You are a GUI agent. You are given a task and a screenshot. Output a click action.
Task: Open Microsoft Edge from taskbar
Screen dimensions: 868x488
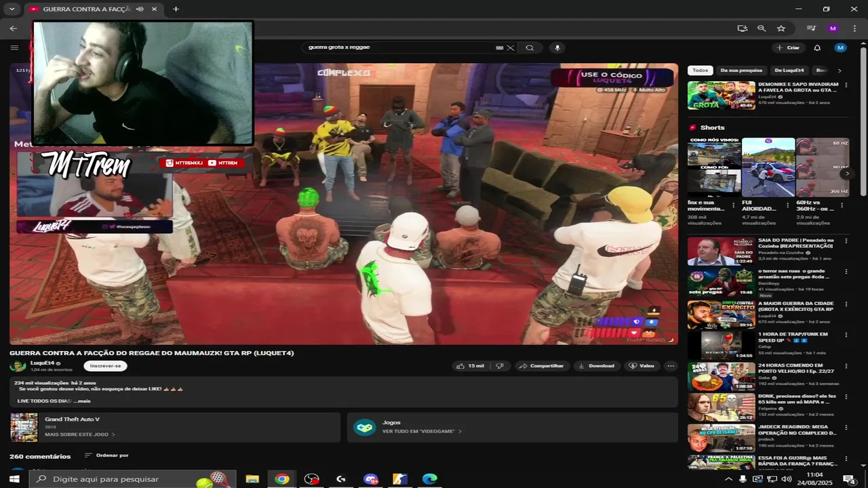[430, 479]
